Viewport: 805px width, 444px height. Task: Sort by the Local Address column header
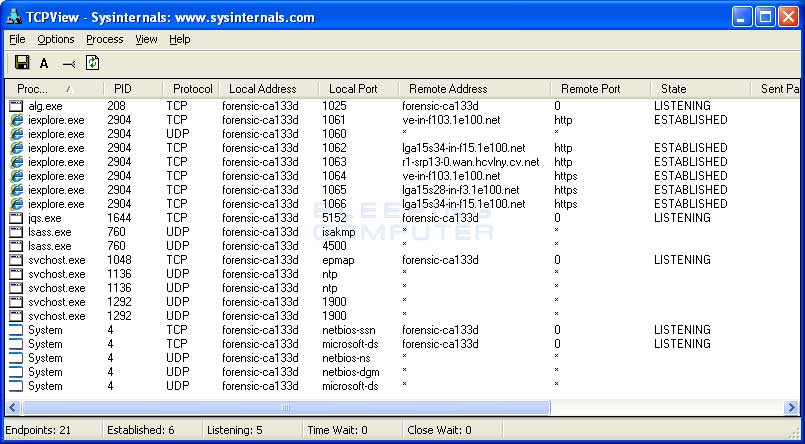269,89
